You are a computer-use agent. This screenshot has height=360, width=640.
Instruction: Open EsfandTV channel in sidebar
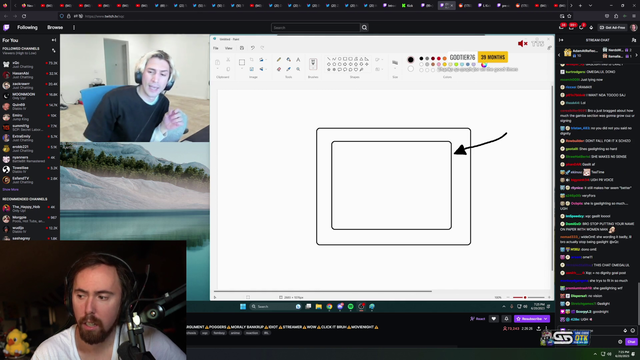pyautogui.click(x=30, y=180)
